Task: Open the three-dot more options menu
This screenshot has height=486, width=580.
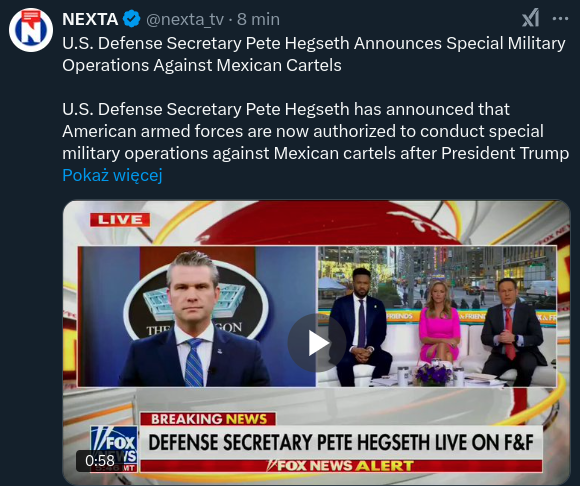Action: (560, 18)
